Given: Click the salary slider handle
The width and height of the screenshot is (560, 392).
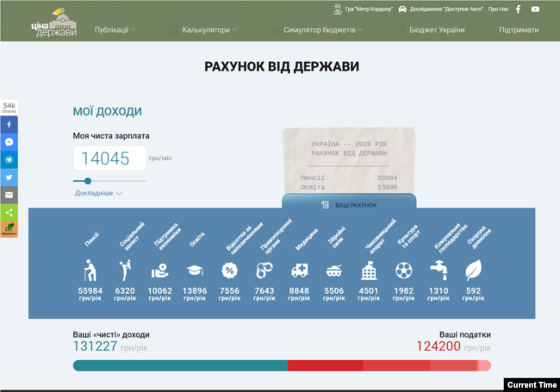Looking at the screenshot, I should 88,181.
